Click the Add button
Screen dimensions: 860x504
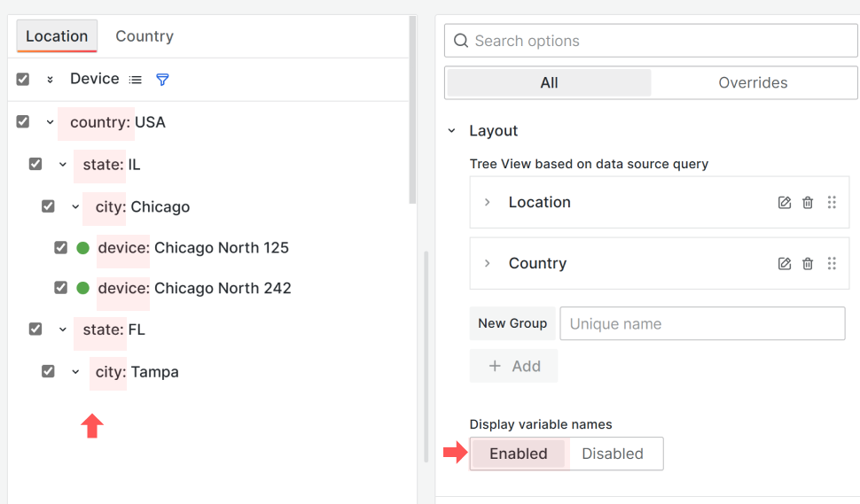tap(514, 366)
